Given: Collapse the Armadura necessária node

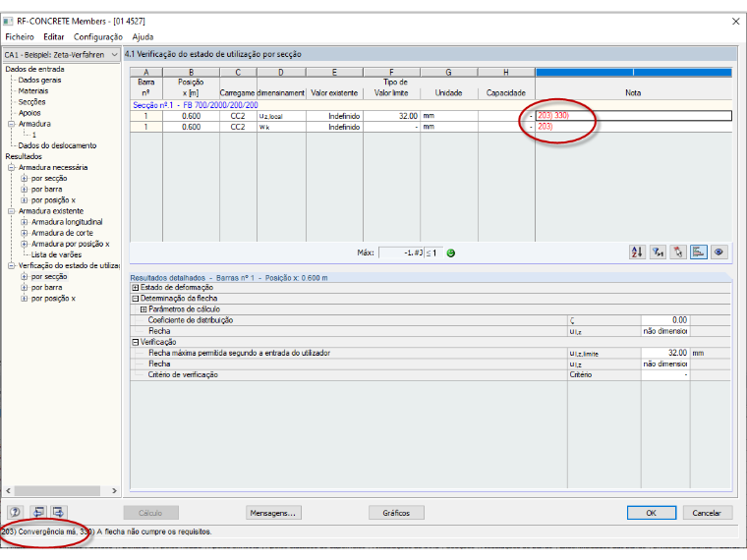Looking at the screenshot, I should [x=12, y=168].
